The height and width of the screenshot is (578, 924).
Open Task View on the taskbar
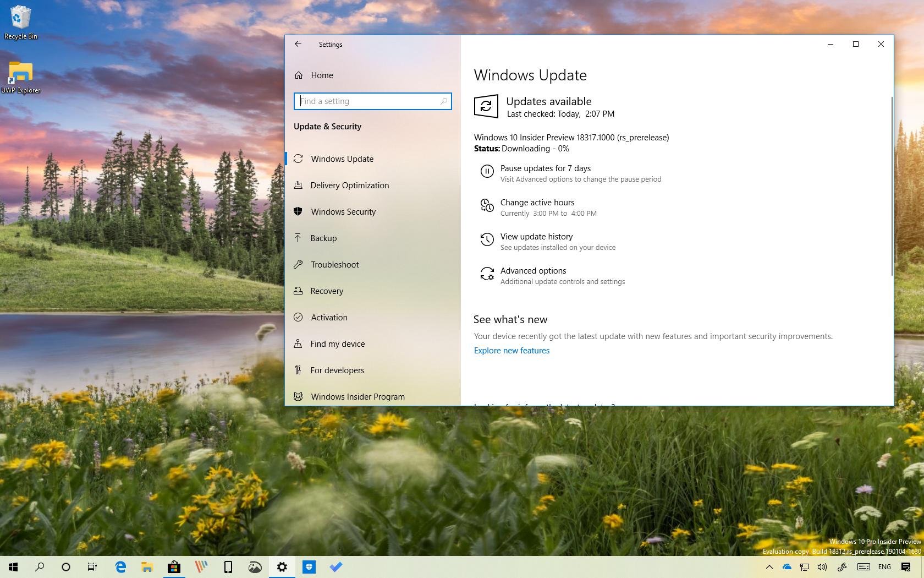(92, 567)
